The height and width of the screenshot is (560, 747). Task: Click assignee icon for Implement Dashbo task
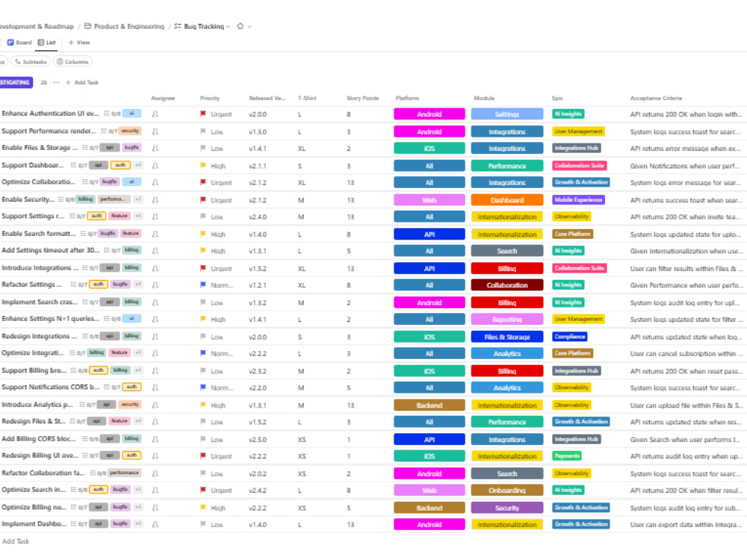[x=155, y=524]
